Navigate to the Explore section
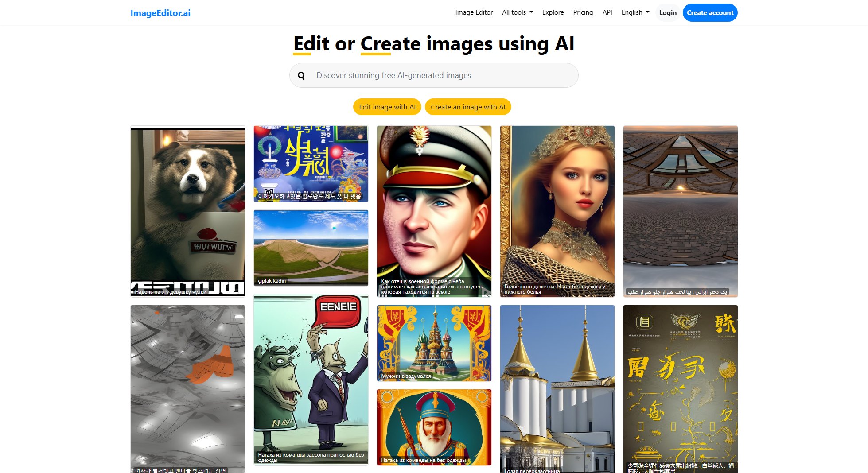The width and height of the screenshot is (868, 473). coord(553,12)
